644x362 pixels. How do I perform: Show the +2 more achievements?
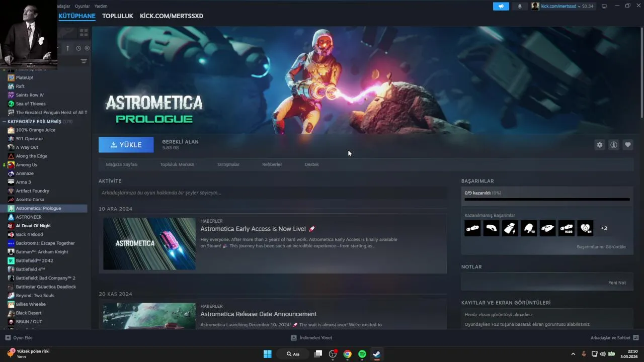click(x=604, y=228)
